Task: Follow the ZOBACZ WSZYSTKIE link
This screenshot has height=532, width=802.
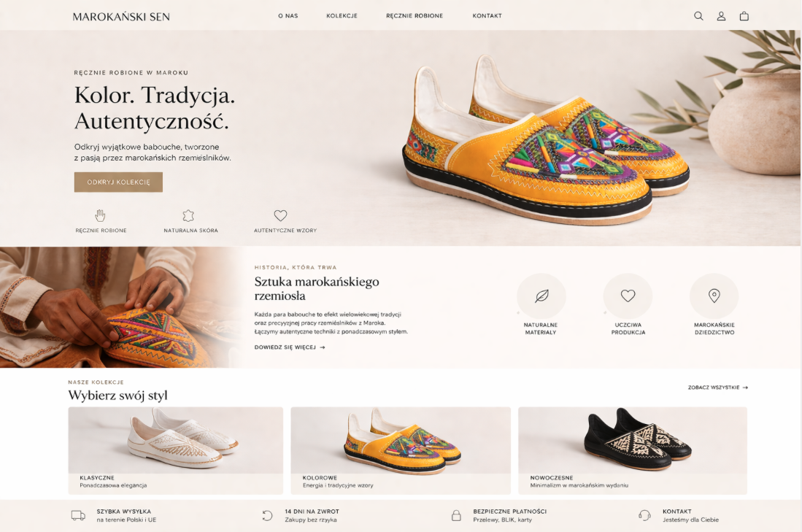Action: tap(717, 388)
